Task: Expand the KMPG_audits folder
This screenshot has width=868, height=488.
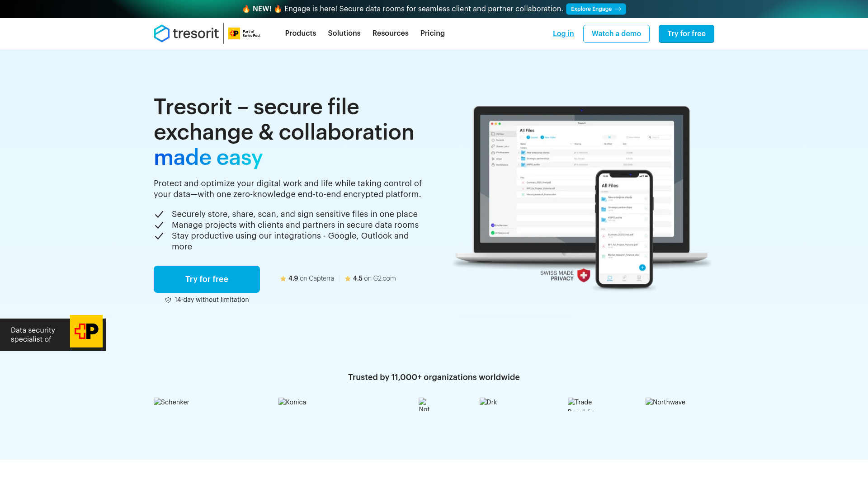Action: coord(519,164)
